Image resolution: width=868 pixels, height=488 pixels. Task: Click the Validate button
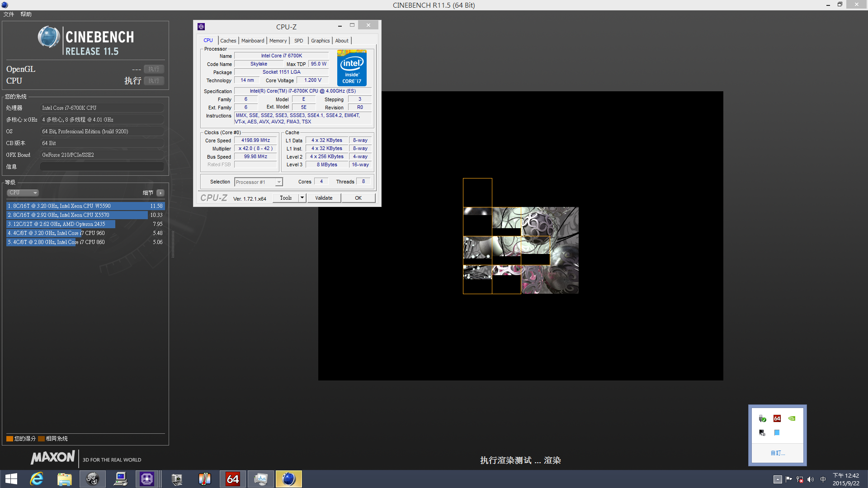(x=324, y=198)
